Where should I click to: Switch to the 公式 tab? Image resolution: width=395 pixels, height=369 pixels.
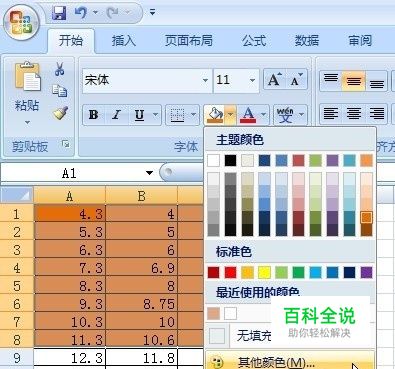click(254, 41)
